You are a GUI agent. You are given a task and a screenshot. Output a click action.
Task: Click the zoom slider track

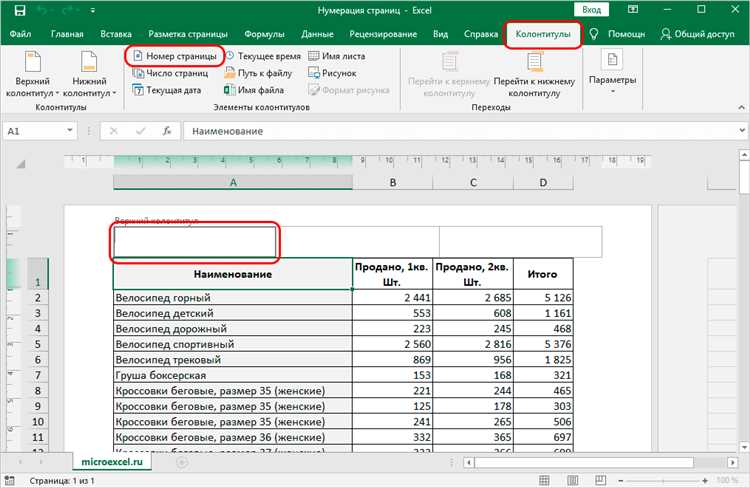662,480
